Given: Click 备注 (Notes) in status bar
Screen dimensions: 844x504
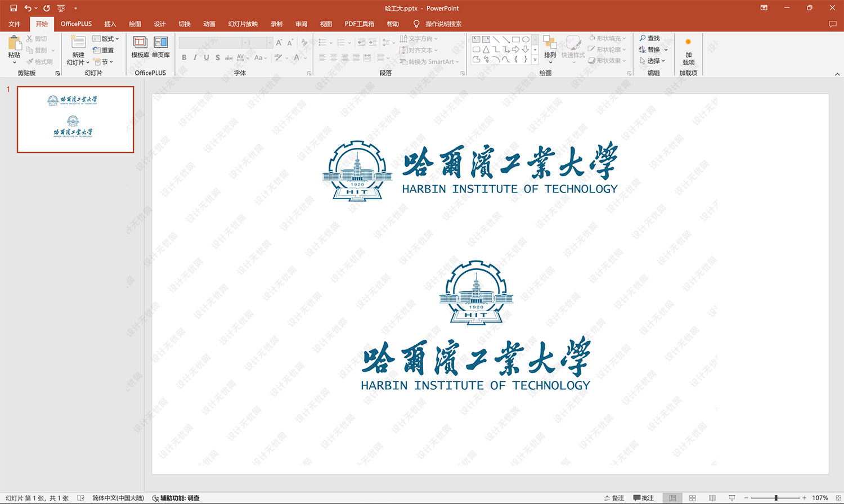Looking at the screenshot, I should (614, 498).
